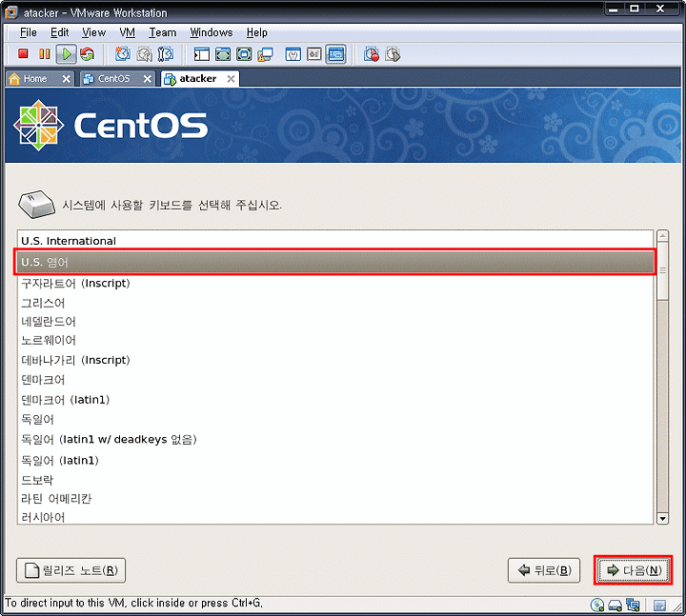Click the keyboard list scrollbar thumb
Viewport: 686px width, 616px height.
(662, 270)
